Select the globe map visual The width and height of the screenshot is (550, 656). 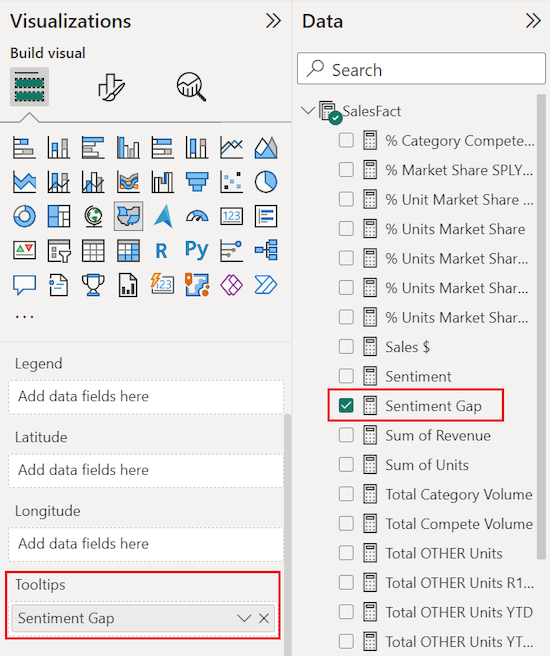(x=93, y=216)
